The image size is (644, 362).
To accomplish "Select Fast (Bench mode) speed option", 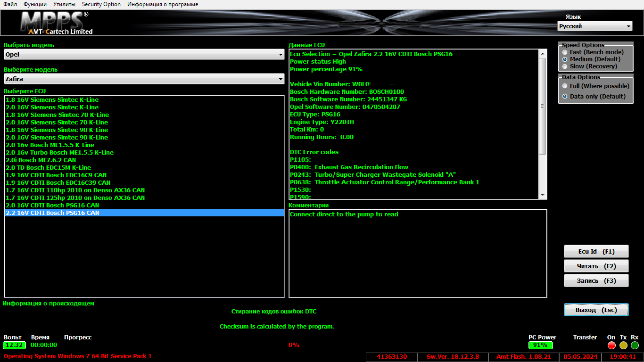I will tap(565, 52).
